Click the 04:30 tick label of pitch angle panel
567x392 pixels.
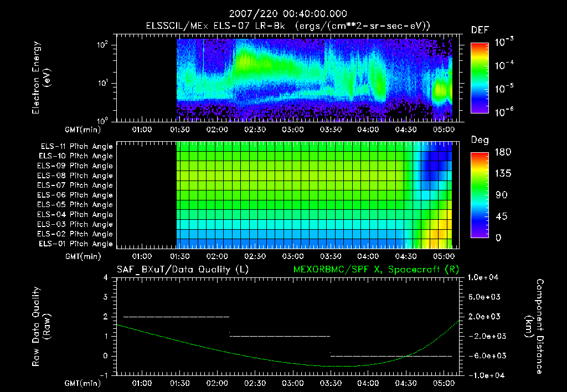pos(406,256)
